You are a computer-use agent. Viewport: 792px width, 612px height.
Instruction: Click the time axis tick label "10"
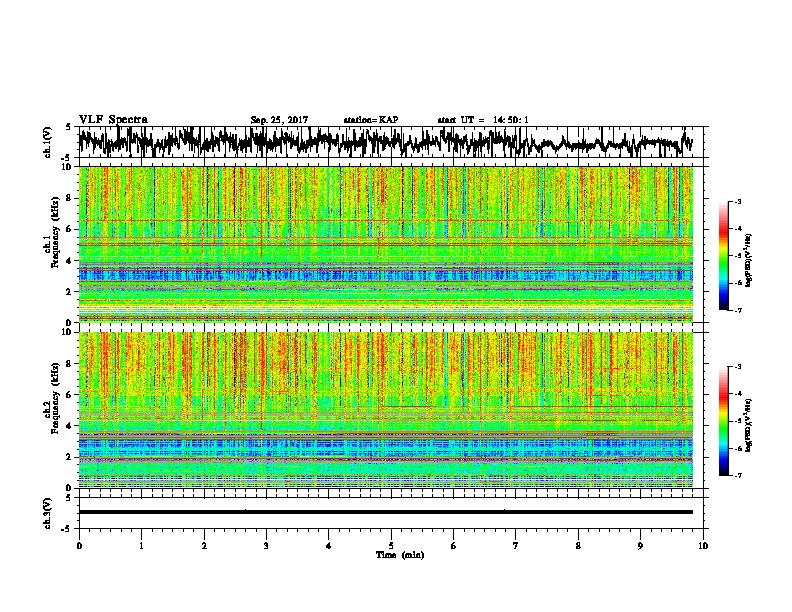703,546
